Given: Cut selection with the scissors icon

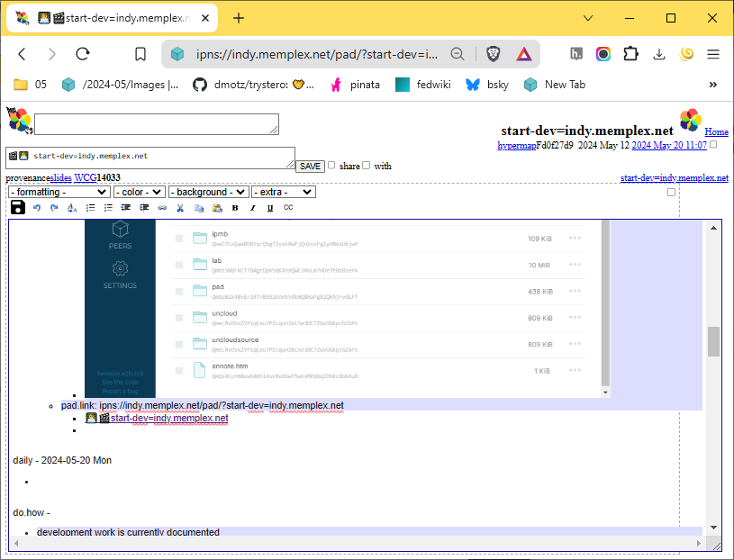Looking at the screenshot, I should pyautogui.click(x=180, y=208).
